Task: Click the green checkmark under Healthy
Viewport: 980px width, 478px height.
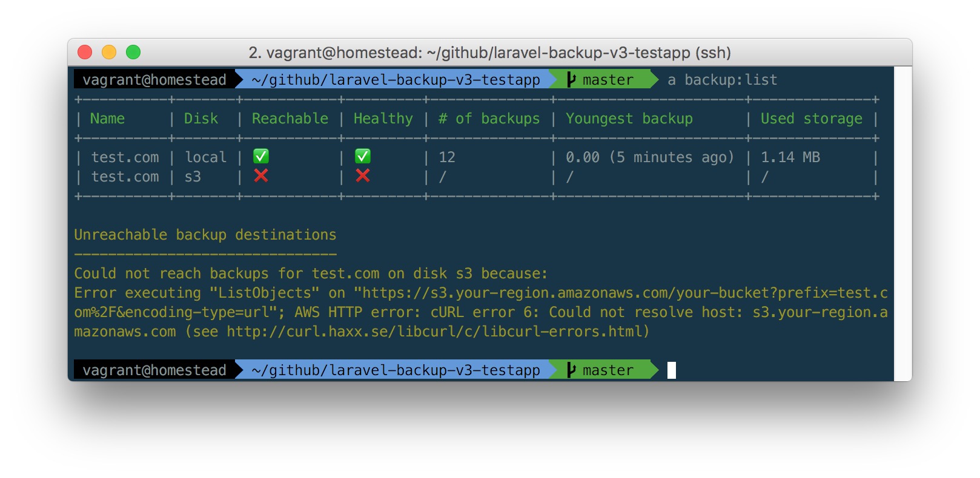Action: pyautogui.click(x=363, y=157)
